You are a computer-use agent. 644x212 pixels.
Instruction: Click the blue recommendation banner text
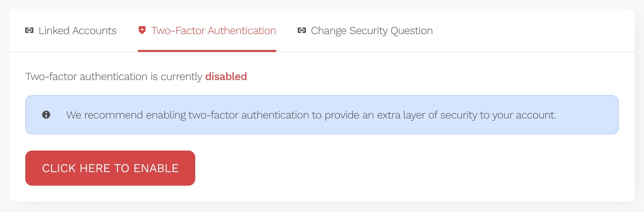coord(311,115)
